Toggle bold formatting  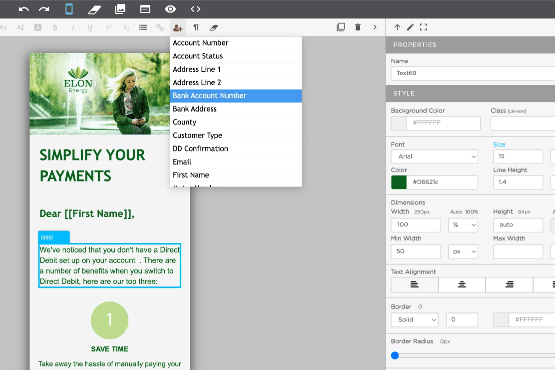[x=55, y=27]
